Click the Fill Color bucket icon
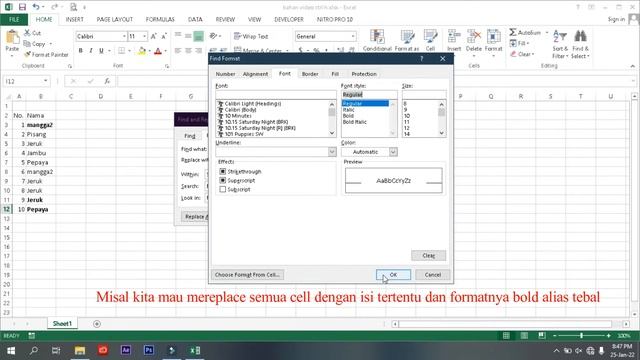The height and width of the screenshot is (360, 640). [142, 51]
